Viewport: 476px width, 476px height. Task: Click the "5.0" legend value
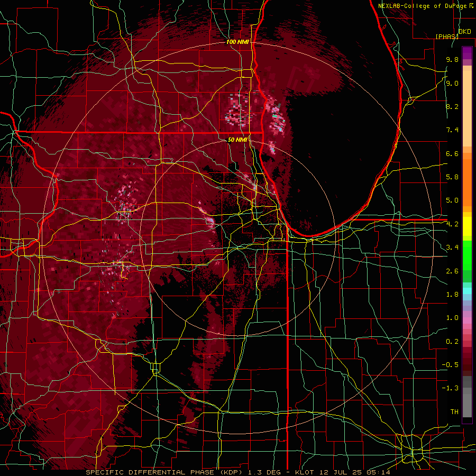(x=452, y=200)
